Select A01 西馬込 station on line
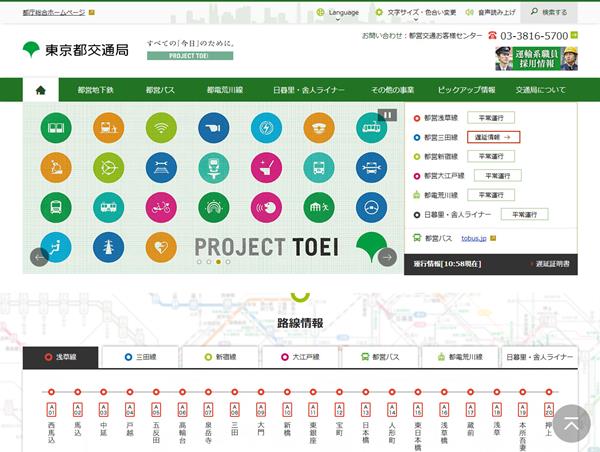Viewport: 600px width, 452px height. [x=51, y=392]
